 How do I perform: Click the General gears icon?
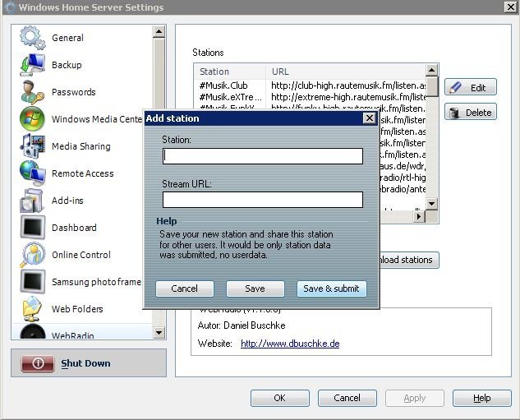point(32,38)
